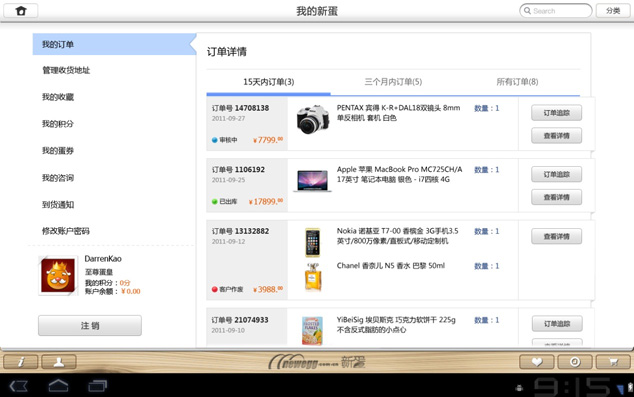Click 订单追踪 for order 1106192

(556, 174)
